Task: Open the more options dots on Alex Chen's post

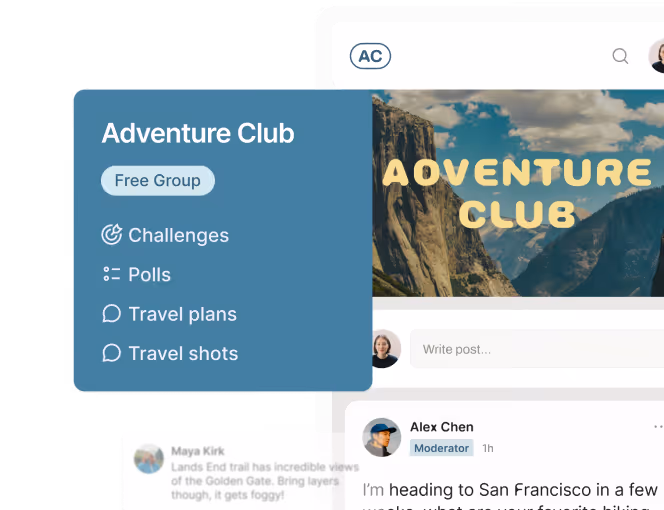Action: click(x=658, y=427)
